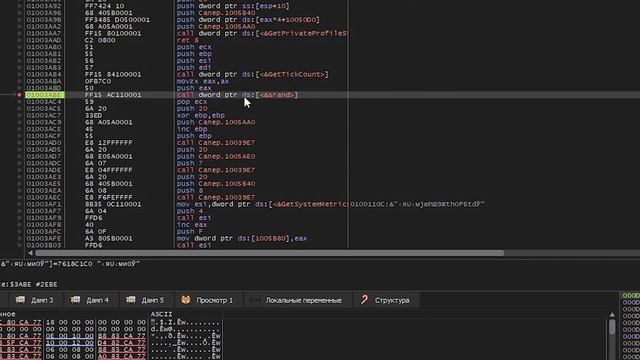Click the dump scrollbar up arrow
Screen dimensions: 640x360
tap(611, 315)
